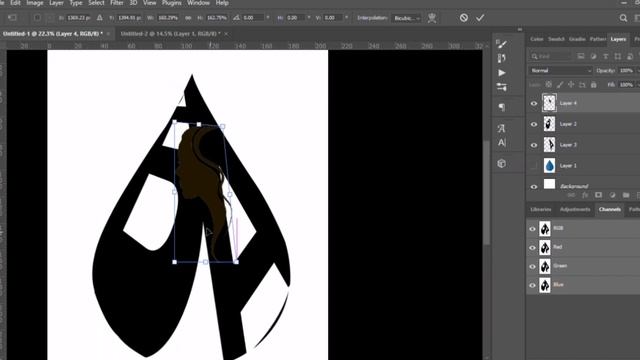Click the delta triangle relative positioning icon
This screenshot has height=360, width=640.
click(x=100, y=18)
